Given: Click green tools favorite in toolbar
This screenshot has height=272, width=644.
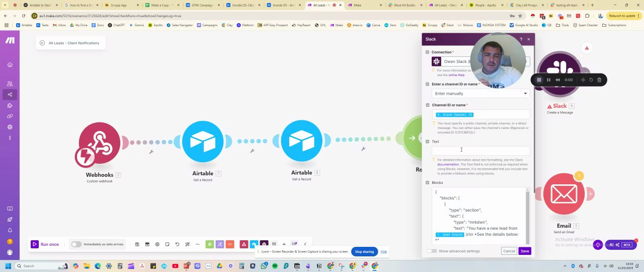Looking at the screenshot, I should [210, 244].
